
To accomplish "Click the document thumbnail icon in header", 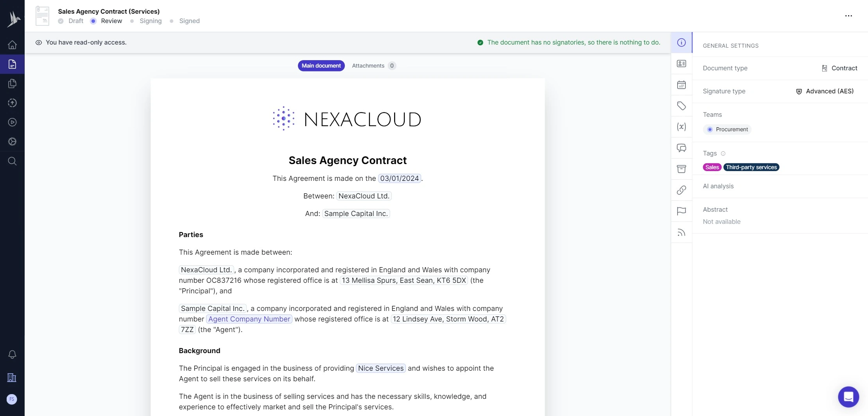I will [42, 16].
